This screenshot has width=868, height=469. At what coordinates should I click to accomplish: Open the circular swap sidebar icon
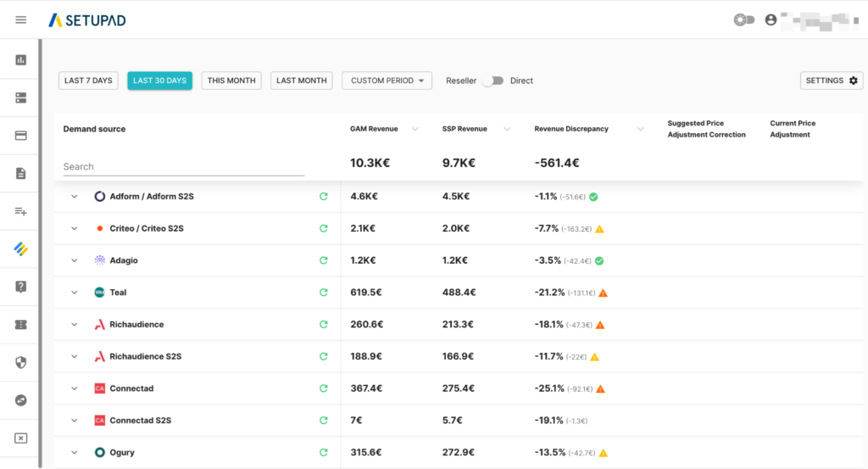20,400
